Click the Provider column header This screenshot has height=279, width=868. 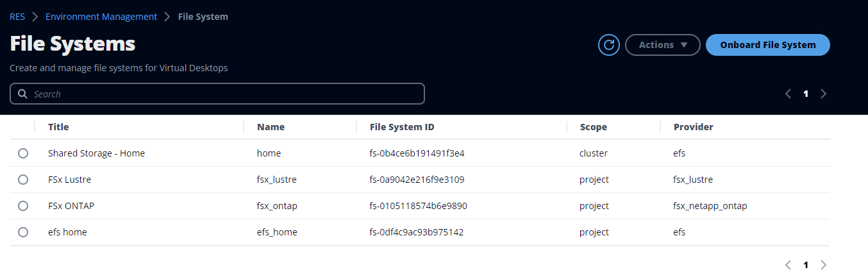point(693,127)
